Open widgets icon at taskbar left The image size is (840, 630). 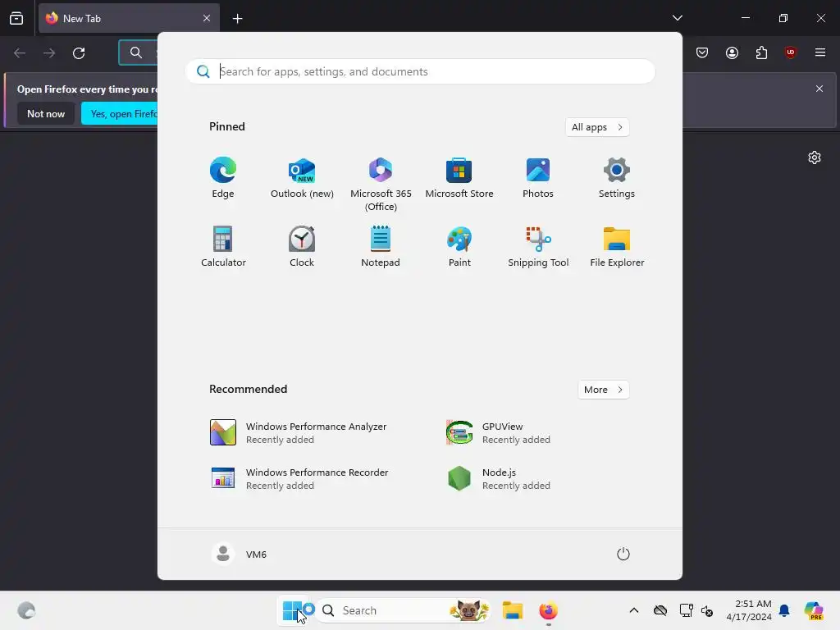point(26,610)
